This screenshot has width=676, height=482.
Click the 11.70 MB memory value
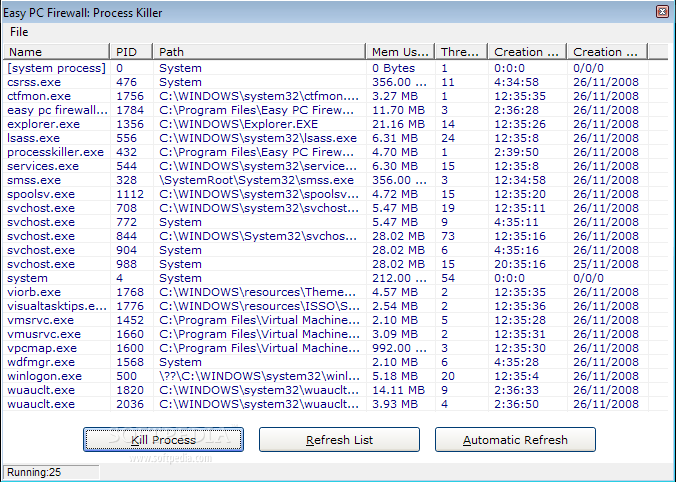coord(398,110)
